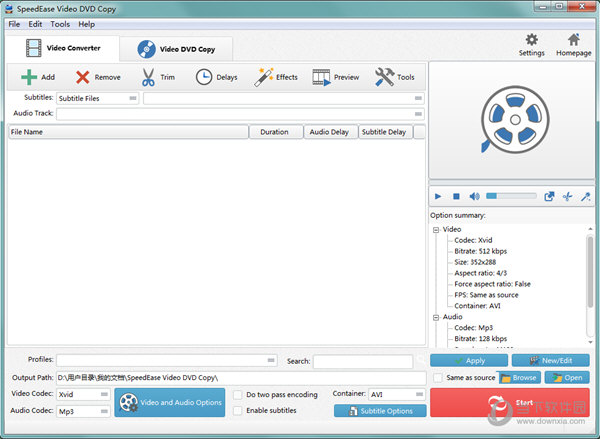Click the Subtitle Delay column header
Viewport: 600px width, 439px height.
[x=385, y=132]
